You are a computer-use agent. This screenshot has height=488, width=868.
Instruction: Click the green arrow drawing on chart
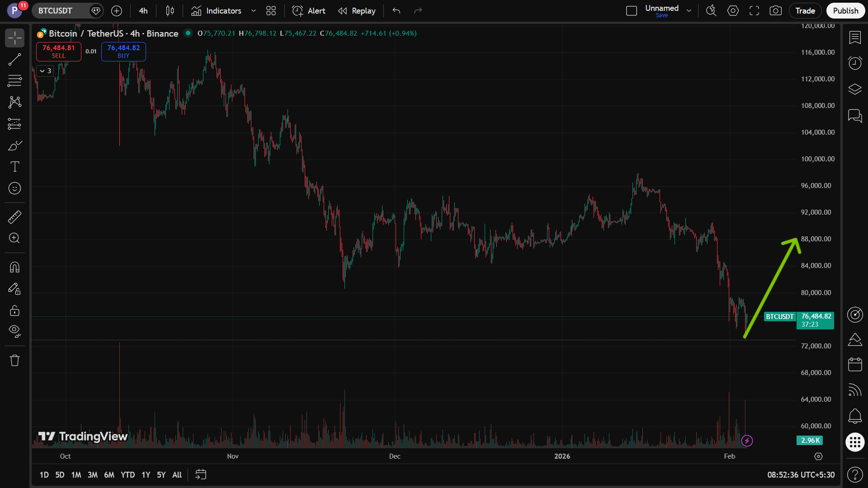tap(771, 287)
